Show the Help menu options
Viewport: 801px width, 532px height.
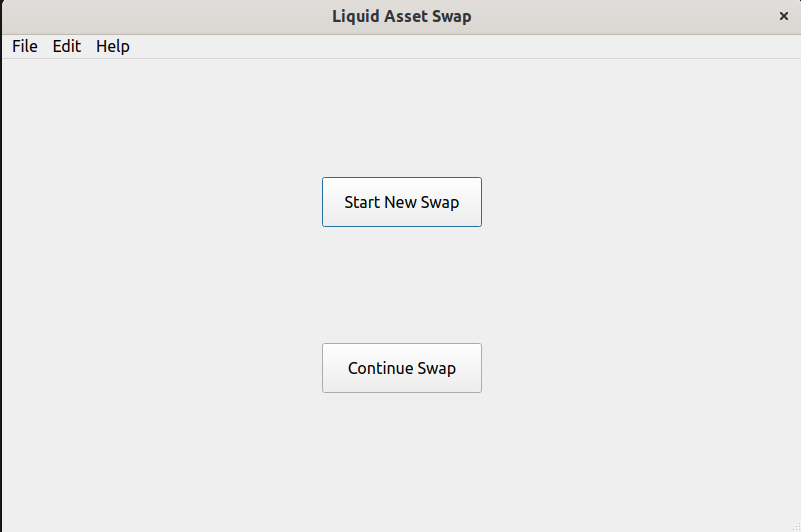pyautogui.click(x=113, y=46)
